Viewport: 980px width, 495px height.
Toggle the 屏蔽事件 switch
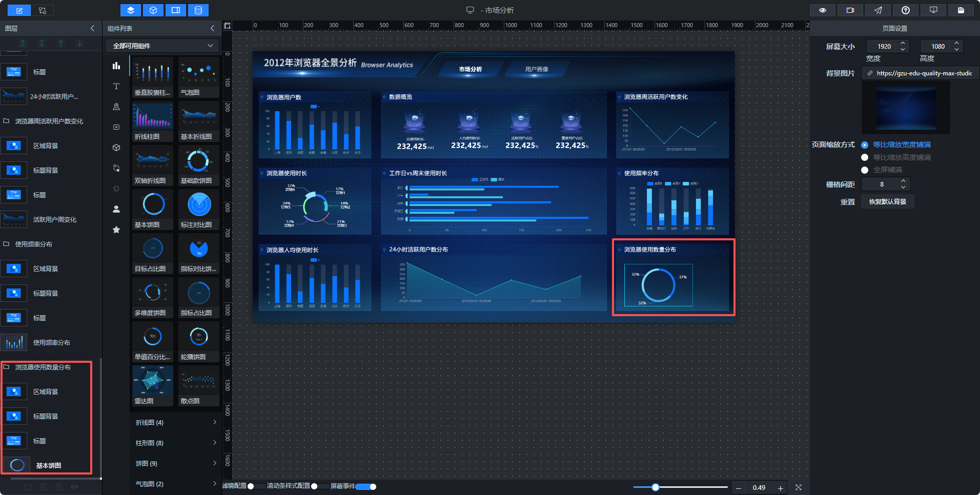click(366, 486)
